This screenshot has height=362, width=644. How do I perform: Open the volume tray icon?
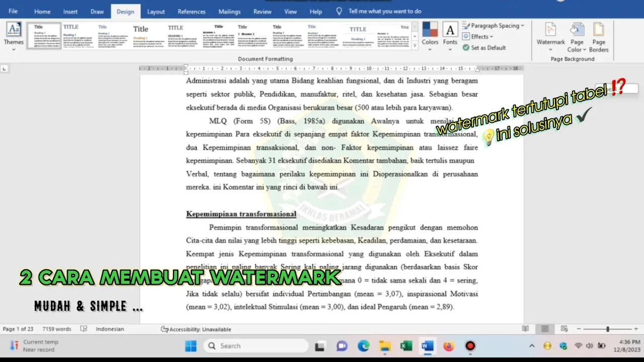tap(590, 346)
